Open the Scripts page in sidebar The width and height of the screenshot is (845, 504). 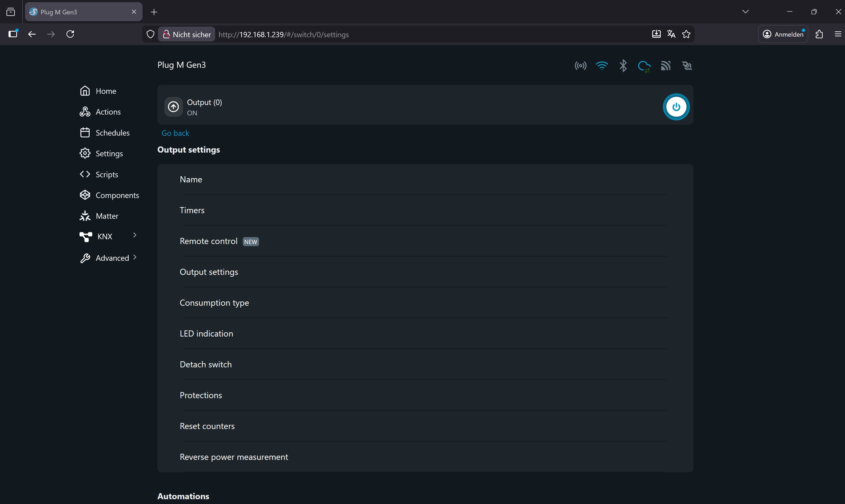click(x=107, y=175)
